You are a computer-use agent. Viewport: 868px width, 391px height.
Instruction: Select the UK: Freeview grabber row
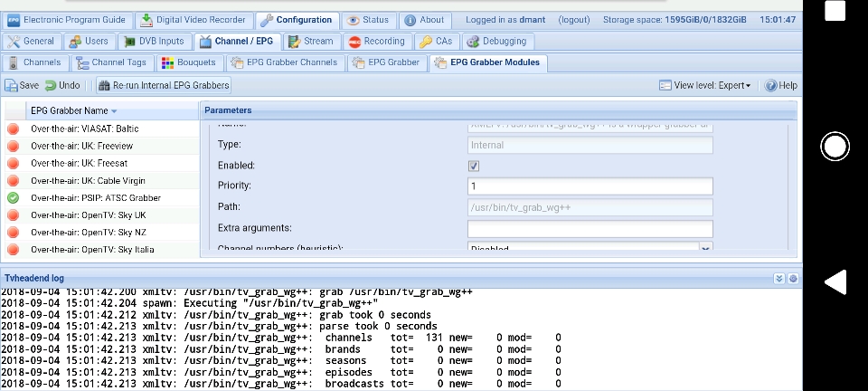(102, 146)
